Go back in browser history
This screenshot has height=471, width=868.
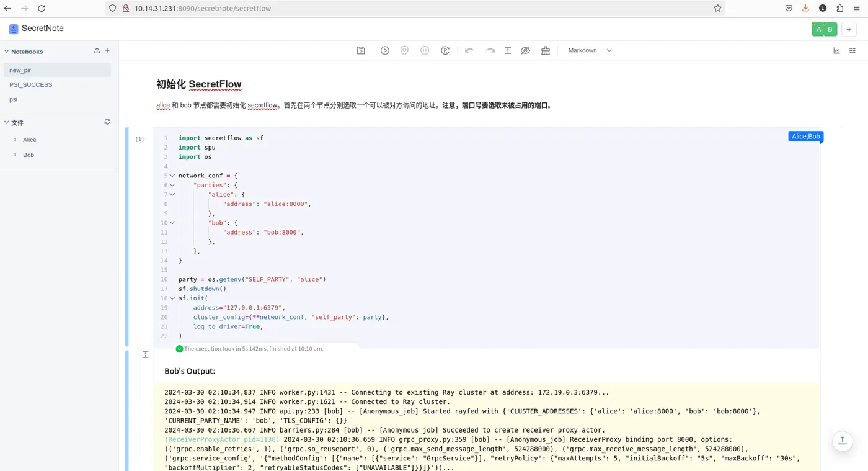point(7,8)
